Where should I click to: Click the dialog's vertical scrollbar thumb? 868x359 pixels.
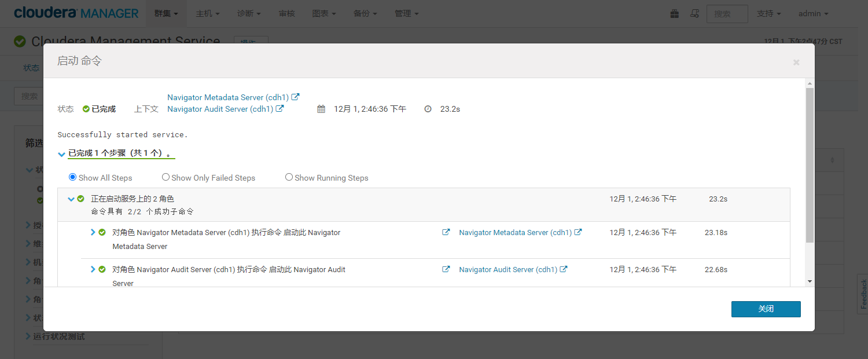pos(810,165)
